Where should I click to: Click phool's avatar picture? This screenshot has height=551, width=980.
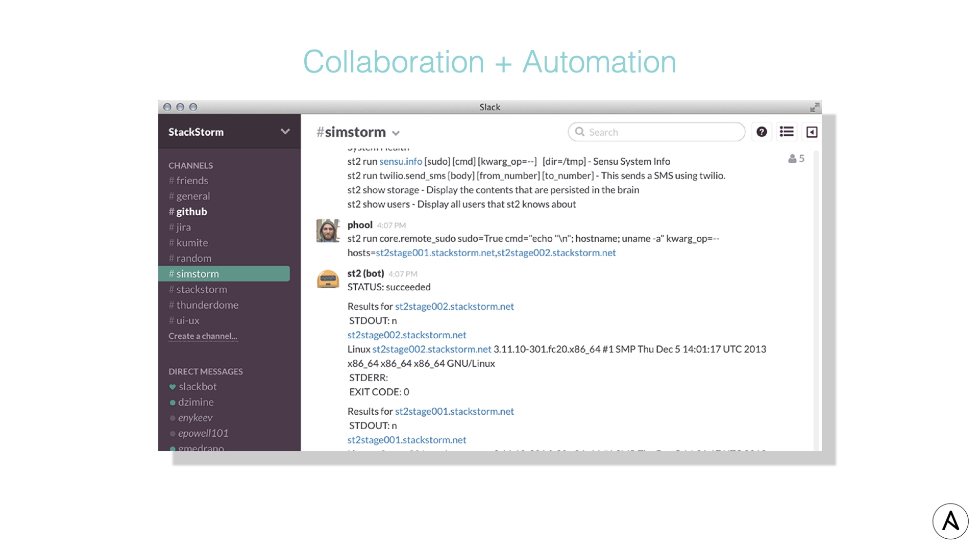coord(328,231)
